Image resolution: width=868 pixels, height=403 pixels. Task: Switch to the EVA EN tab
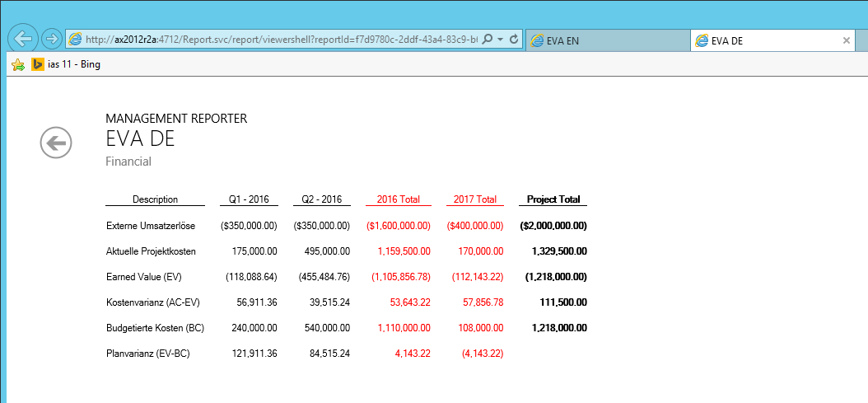pos(607,40)
